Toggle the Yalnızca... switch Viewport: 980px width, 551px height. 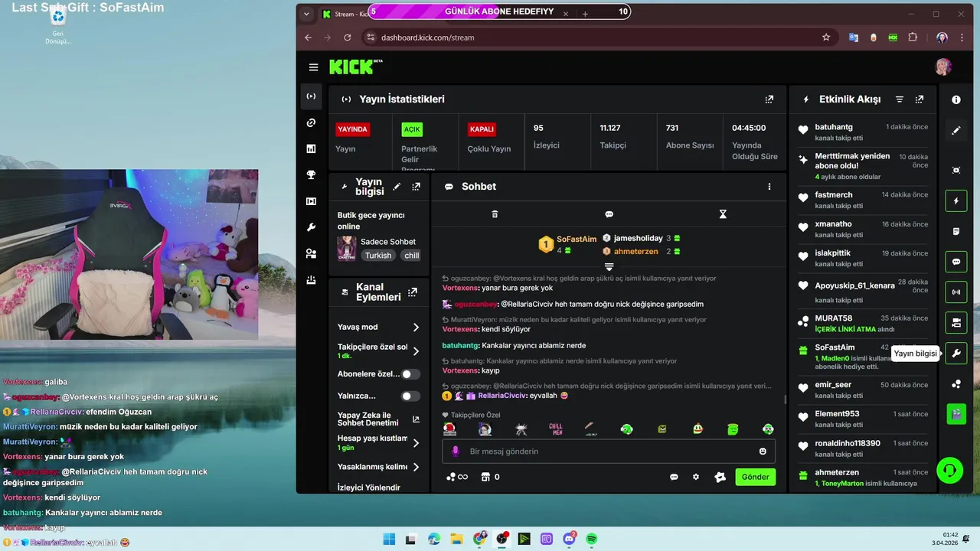[410, 396]
